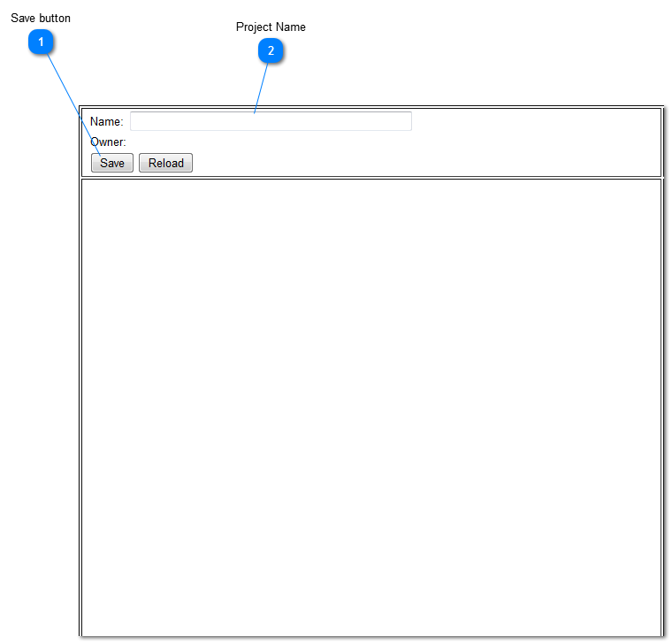This screenshot has width=672, height=644.
Task: Click the Save button
Action: [x=112, y=163]
